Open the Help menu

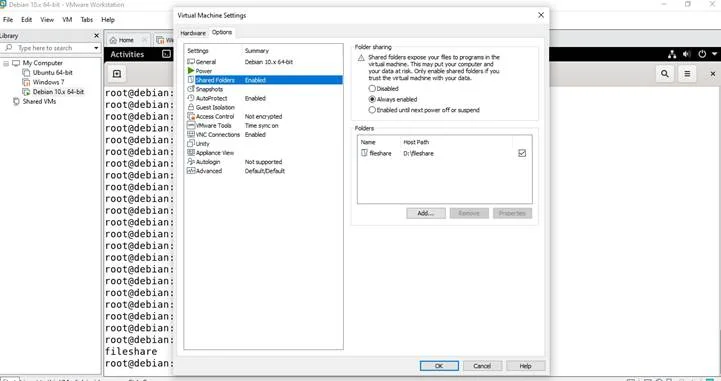108,20
